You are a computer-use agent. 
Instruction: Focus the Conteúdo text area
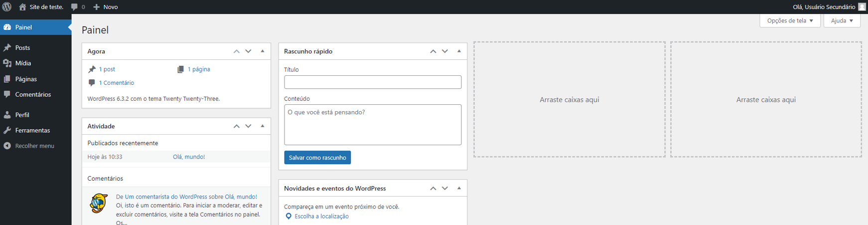(373, 125)
